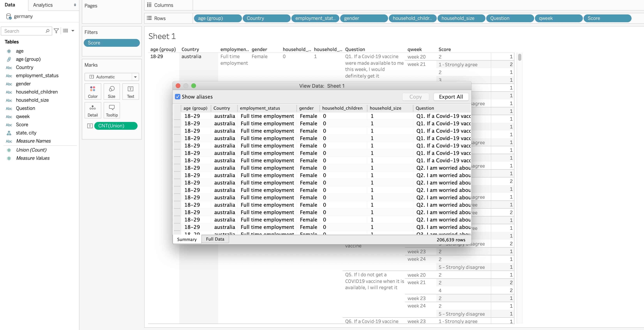Uncheck the Show aliases checkbox
The height and width of the screenshot is (330, 644).
pyautogui.click(x=177, y=97)
